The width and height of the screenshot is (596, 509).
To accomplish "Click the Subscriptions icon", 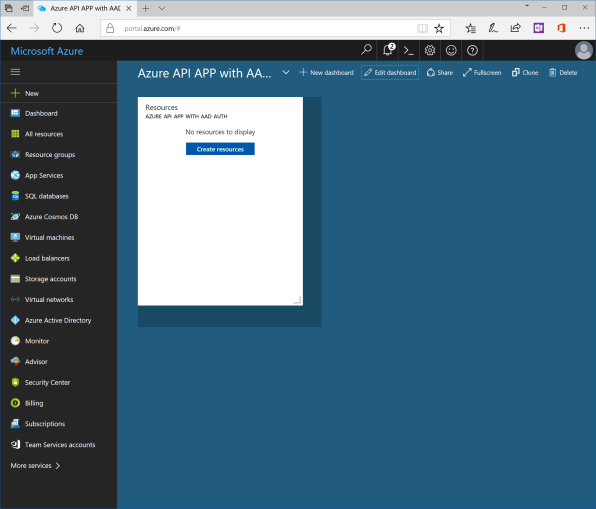I will [x=15, y=423].
